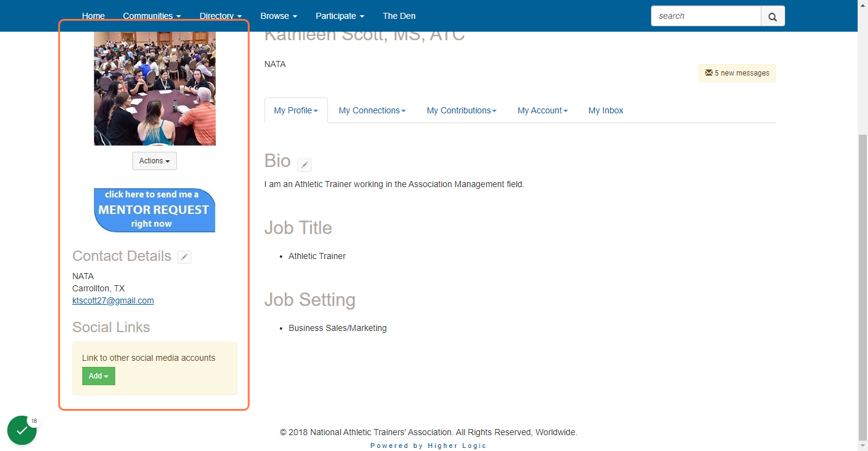The image size is (868, 451).
Task: Open the Communities menu
Action: 152,16
